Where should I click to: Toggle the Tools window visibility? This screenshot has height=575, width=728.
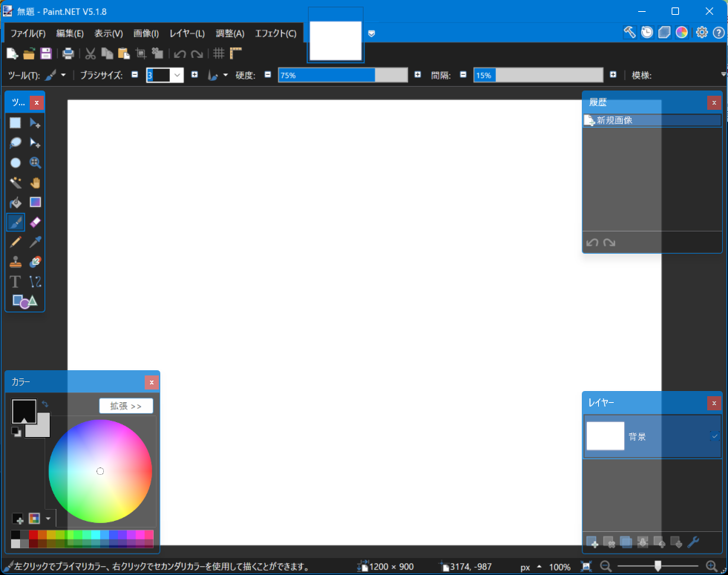tap(629, 33)
